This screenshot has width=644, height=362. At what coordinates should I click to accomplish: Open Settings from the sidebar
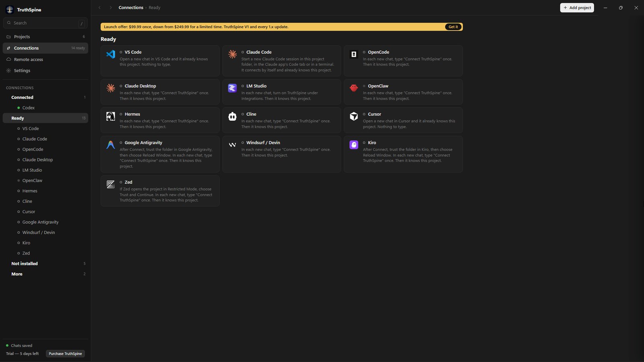45,70
